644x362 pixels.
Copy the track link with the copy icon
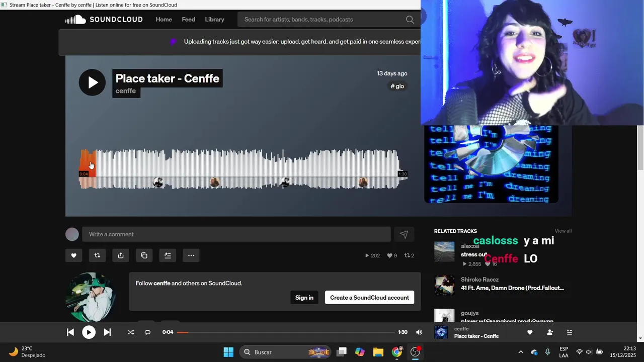tap(144, 255)
